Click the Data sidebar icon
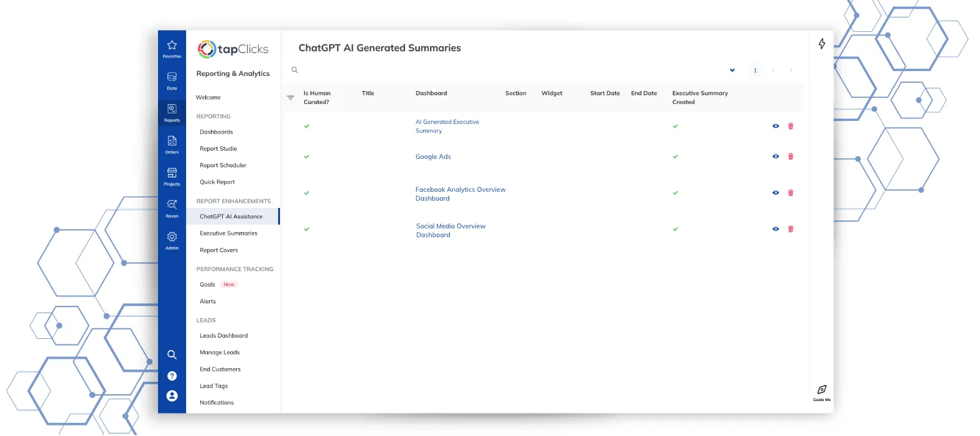The width and height of the screenshot is (980, 436). click(x=172, y=80)
